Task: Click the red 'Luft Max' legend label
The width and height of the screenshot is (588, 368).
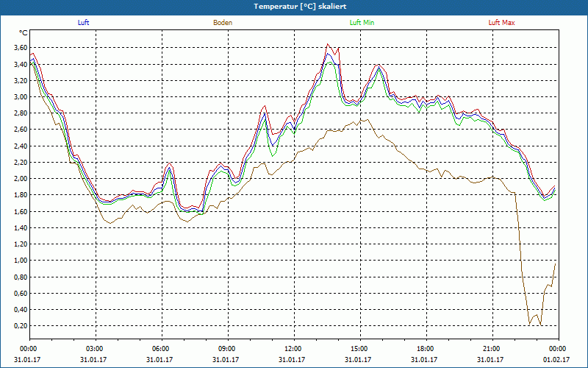Action: click(501, 23)
